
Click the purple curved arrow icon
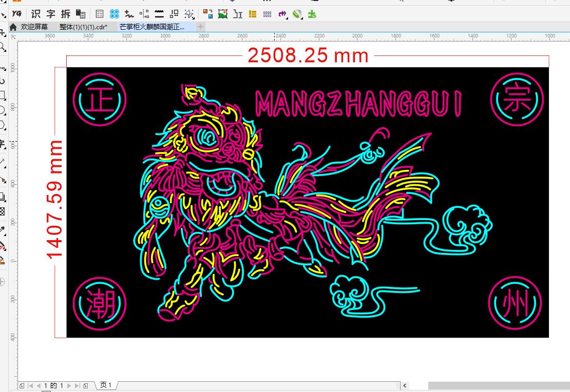tap(282, 14)
